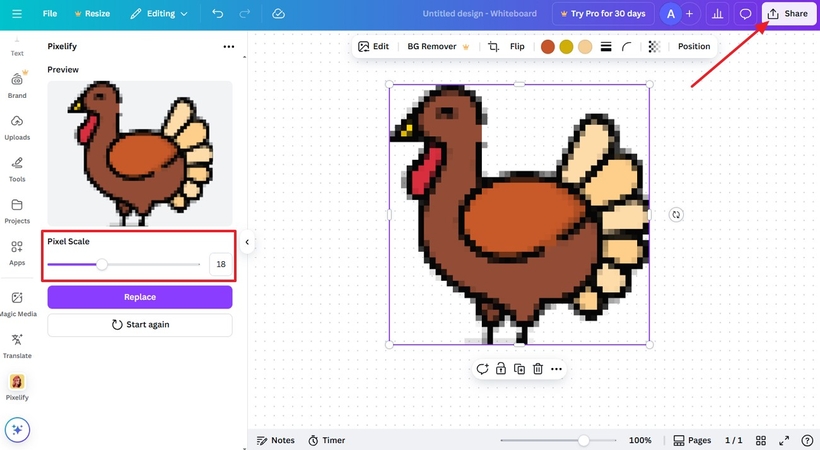Collapse the side panel with chevron

coord(247,242)
